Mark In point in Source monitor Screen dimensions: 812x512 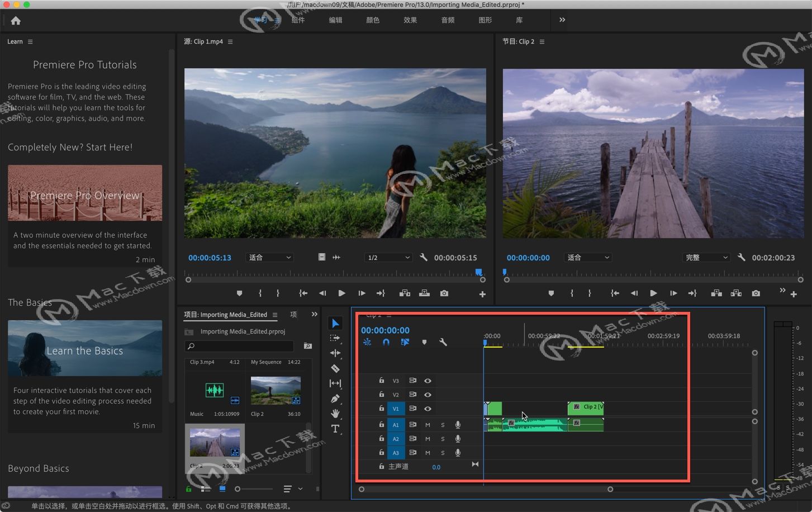click(260, 293)
